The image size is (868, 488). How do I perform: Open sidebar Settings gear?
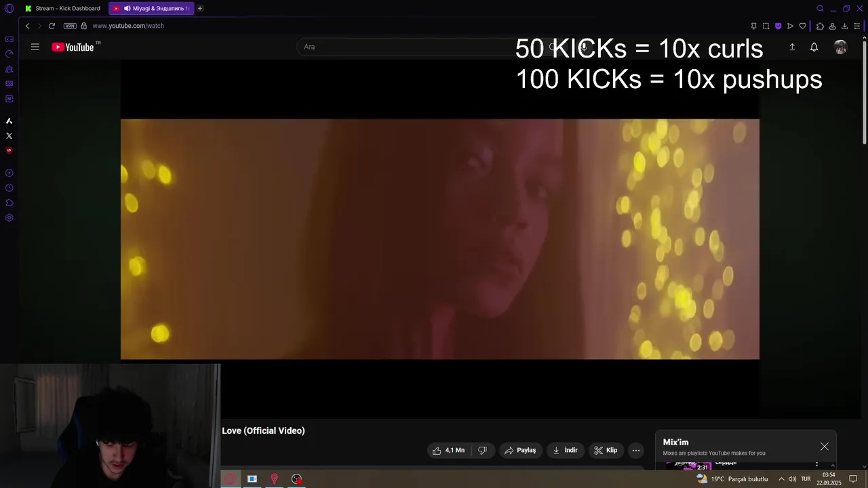tap(9, 218)
